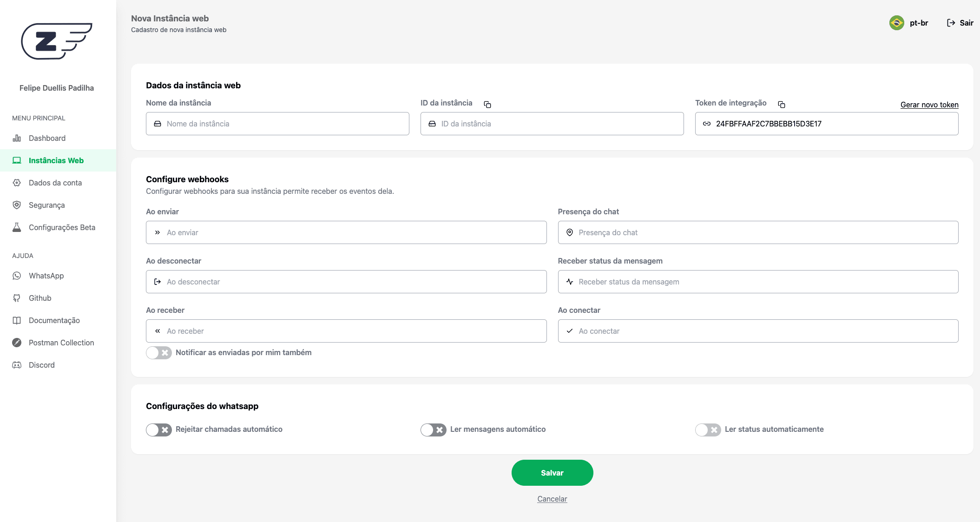Image resolution: width=980 pixels, height=522 pixels.
Task: Open WhatsApp help menu item
Action: click(58, 276)
